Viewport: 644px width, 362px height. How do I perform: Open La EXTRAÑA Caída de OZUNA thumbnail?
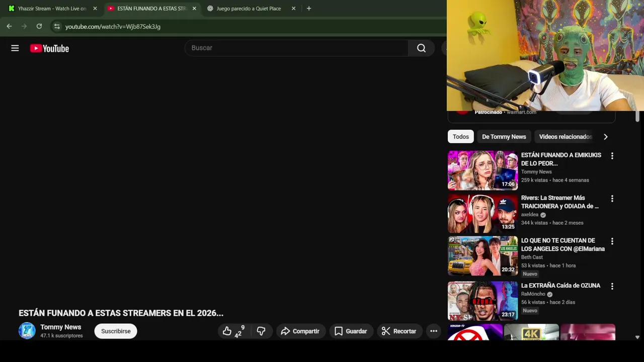(x=482, y=301)
